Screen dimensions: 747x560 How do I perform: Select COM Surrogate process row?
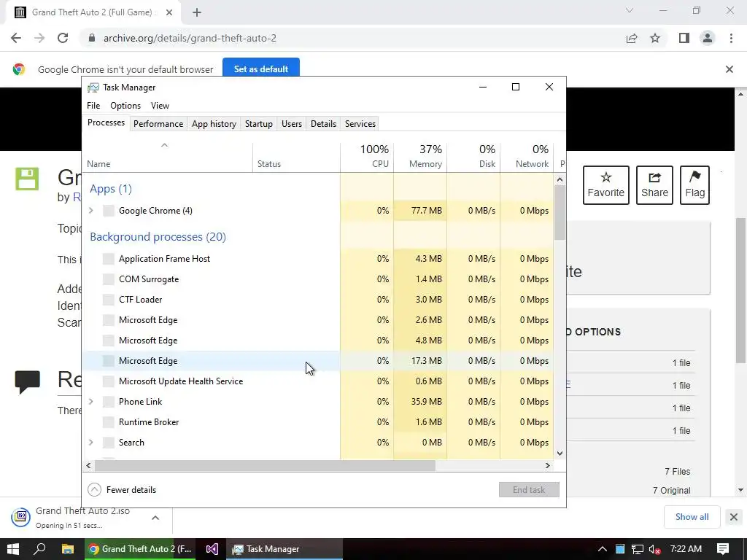(x=318, y=279)
